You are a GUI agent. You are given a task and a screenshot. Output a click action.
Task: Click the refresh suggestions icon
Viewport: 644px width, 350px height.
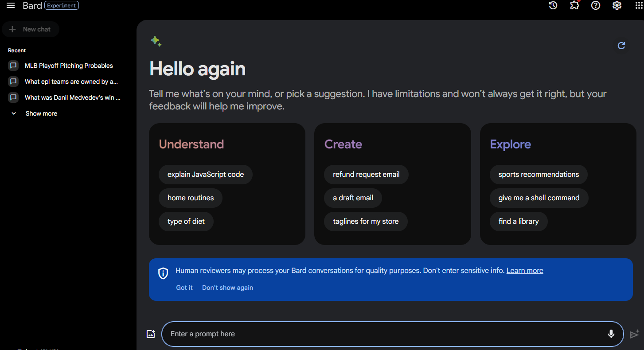pyautogui.click(x=621, y=45)
